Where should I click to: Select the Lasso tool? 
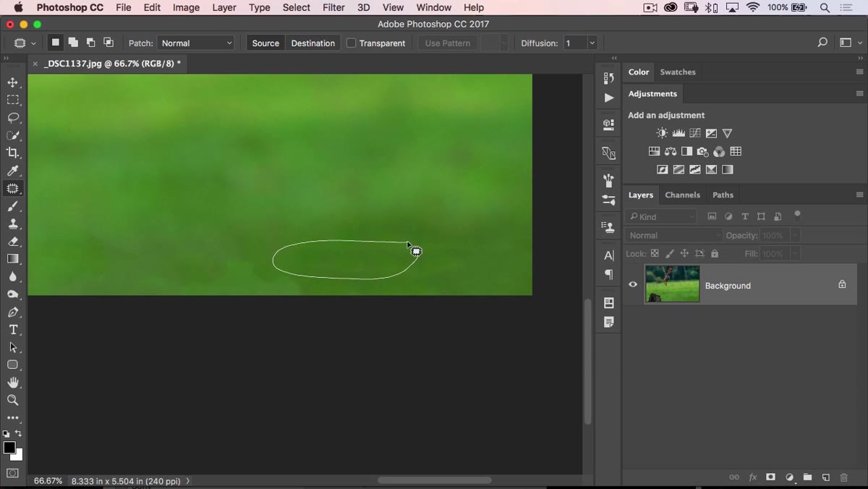[13, 117]
